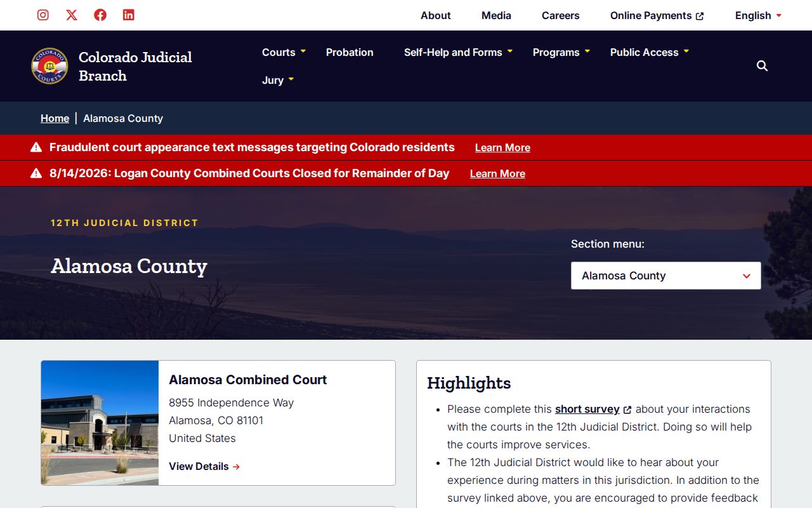Go to the Home breadcrumb link
Screen dimensions: 812x508
point(55,118)
